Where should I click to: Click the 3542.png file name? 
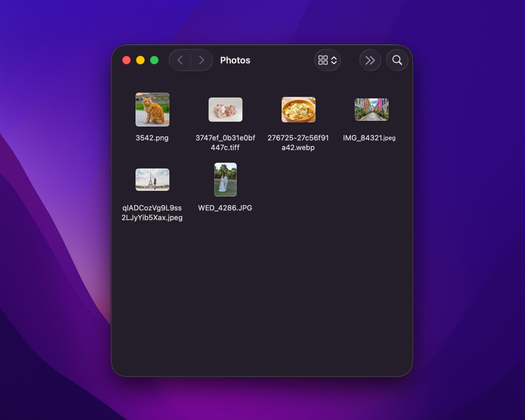click(152, 138)
